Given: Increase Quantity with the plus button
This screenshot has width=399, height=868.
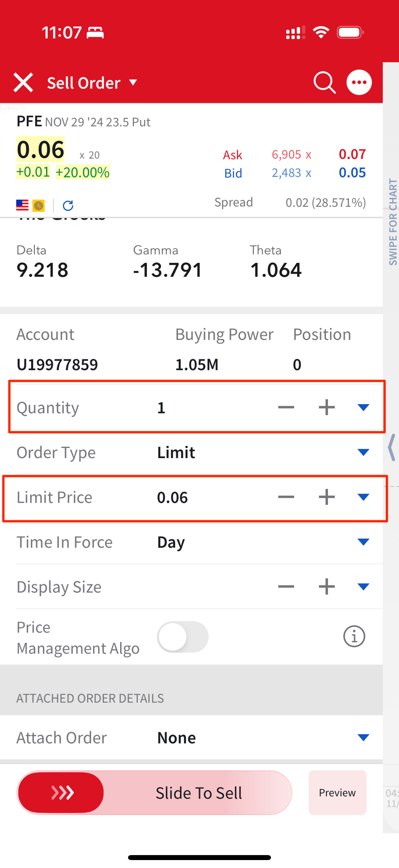Looking at the screenshot, I should (326, 408).
